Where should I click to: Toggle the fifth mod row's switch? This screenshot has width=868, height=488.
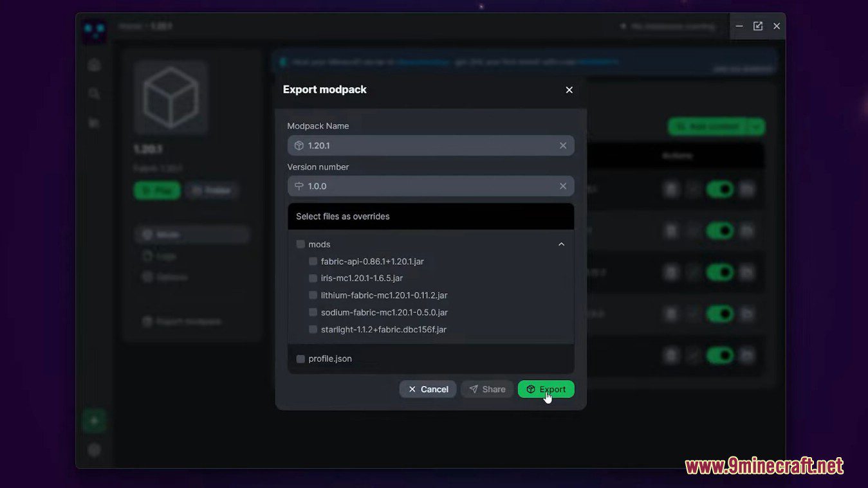coord(720,355)
